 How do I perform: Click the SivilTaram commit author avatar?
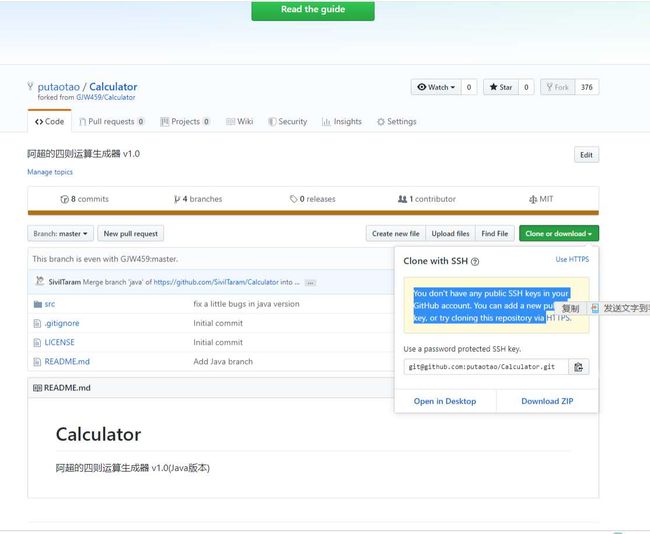pos(40,281)
